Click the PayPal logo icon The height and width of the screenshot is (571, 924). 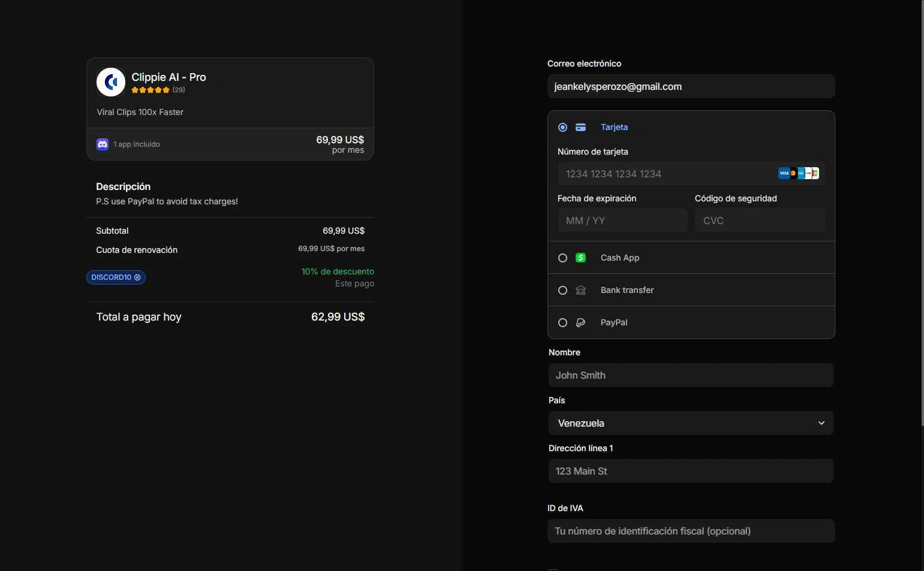pyautogui.click(x=580, y=322)
